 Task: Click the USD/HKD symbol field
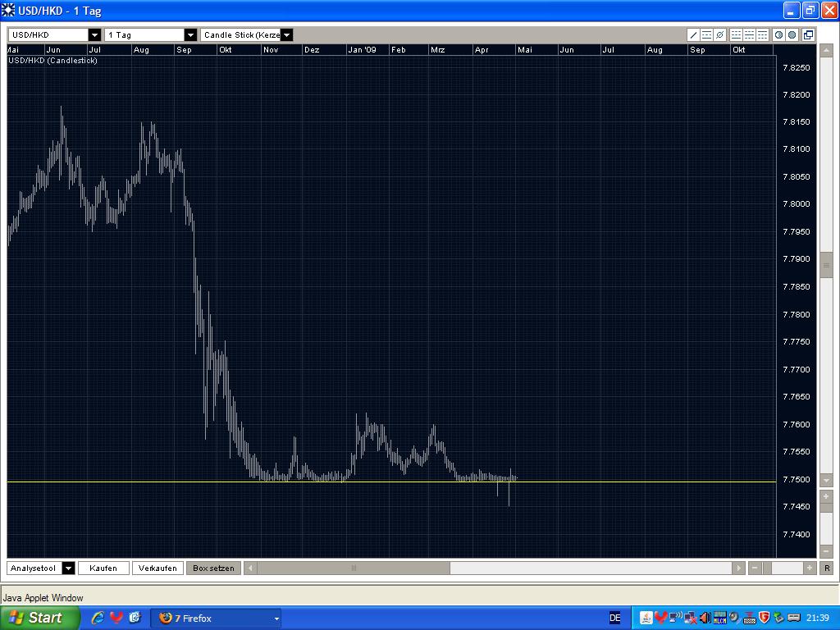(48, 35)
